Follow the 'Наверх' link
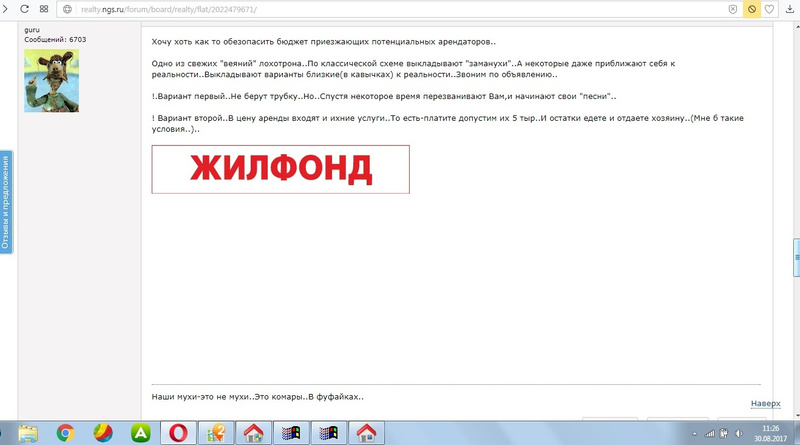Image resolution: width=800 pixels, height=445 pixels. [x=765, y=403]
